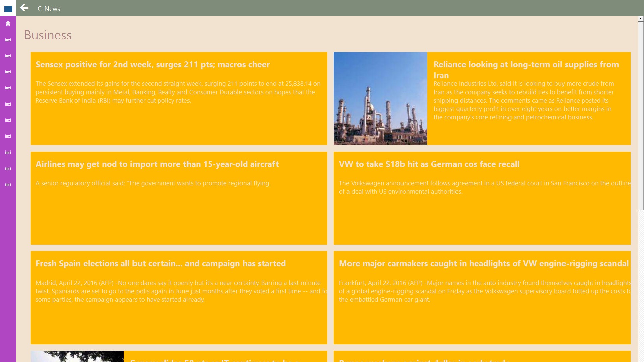
Task: Click the C-News app title
Action: click(x=49, y=9)
